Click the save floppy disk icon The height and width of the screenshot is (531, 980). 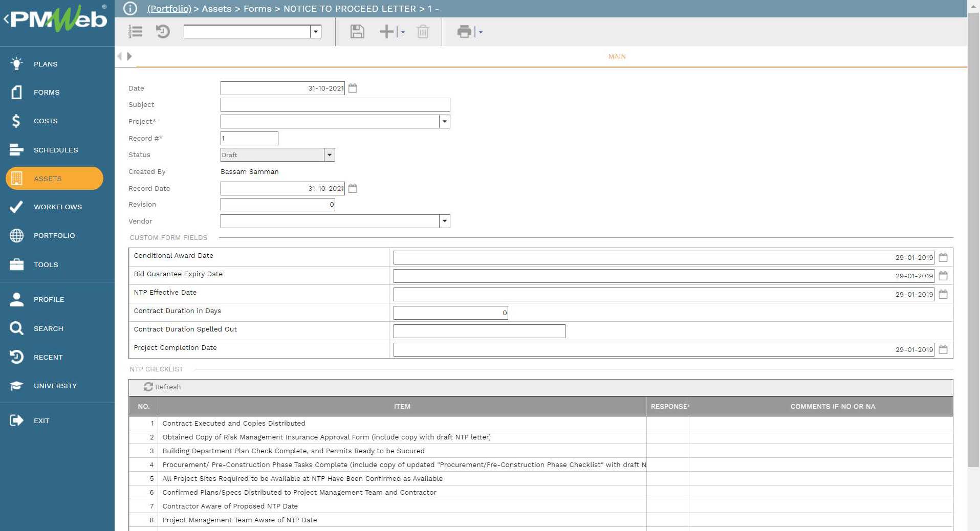(x=357, y=32)
